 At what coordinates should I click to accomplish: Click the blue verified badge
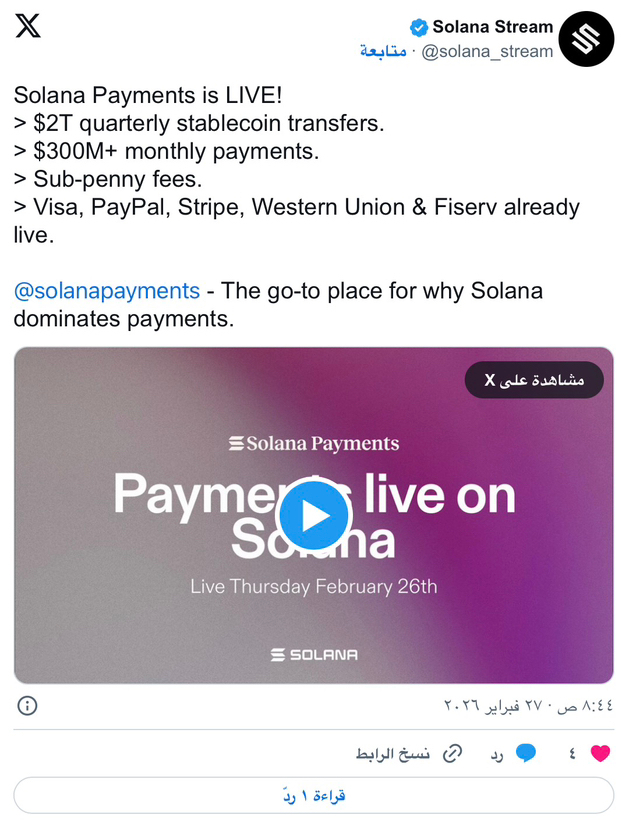click(x=419, y=27)
